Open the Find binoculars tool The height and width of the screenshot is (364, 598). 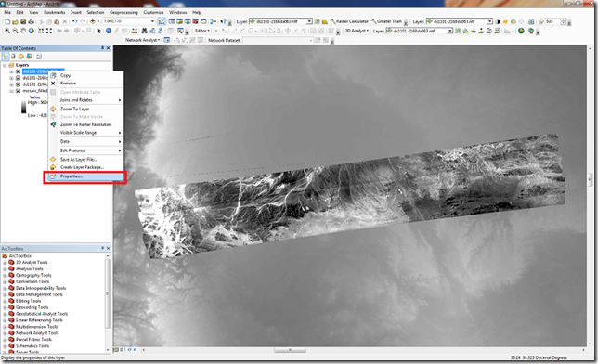click(x=144, y=31)
